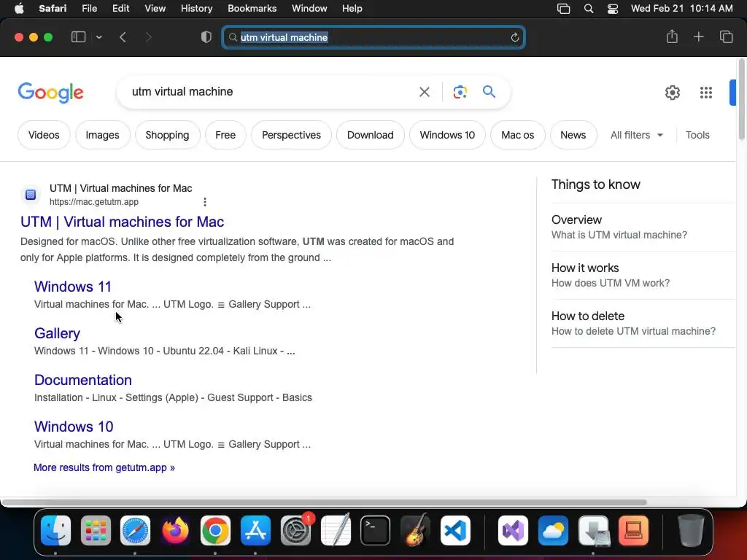The width and height of the screenshot is (747, 560).
Task: Launch Visual Studio Code from the Dock
Action: point(455,531)
